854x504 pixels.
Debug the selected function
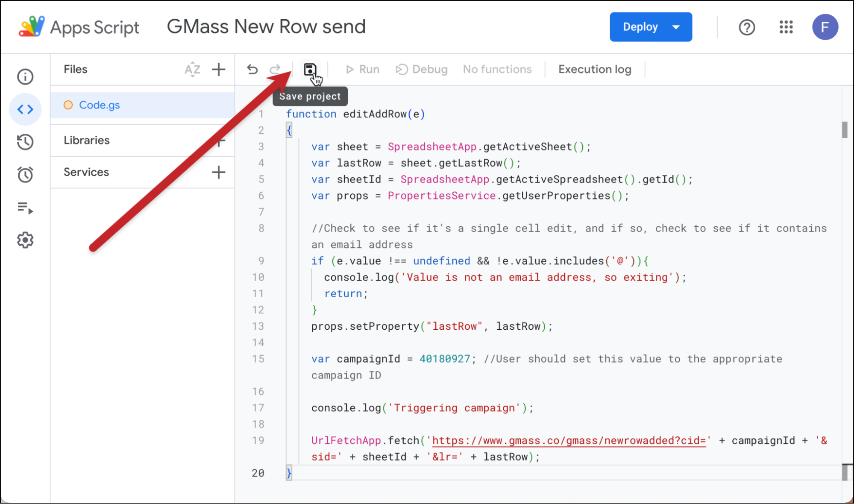(421, 69)
